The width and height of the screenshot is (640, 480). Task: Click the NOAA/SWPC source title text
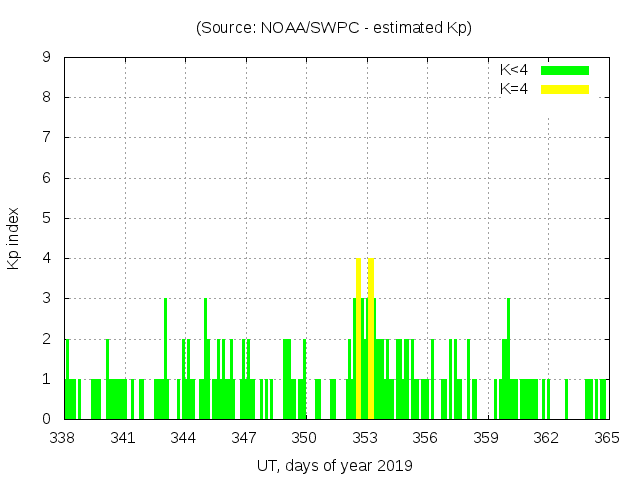[334, 28]
